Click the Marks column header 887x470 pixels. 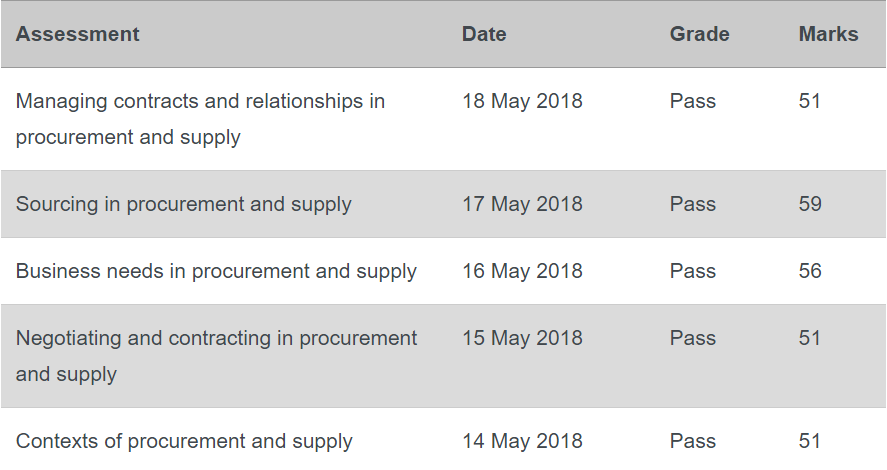coord(828,34)
